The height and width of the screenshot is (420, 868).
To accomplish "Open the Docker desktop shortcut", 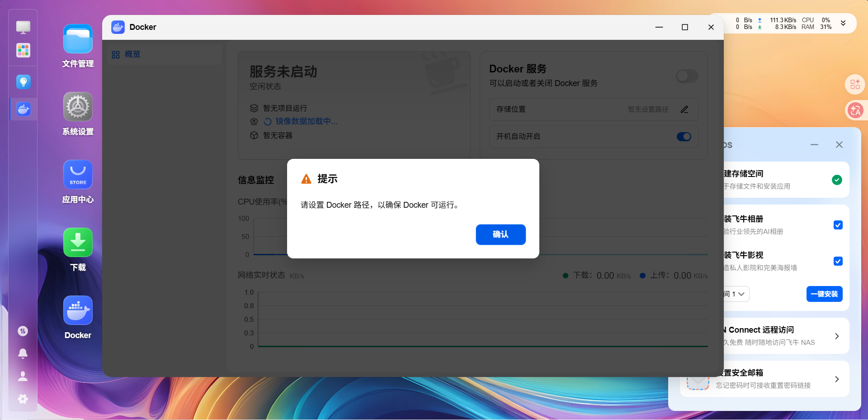I will (78, 310).
